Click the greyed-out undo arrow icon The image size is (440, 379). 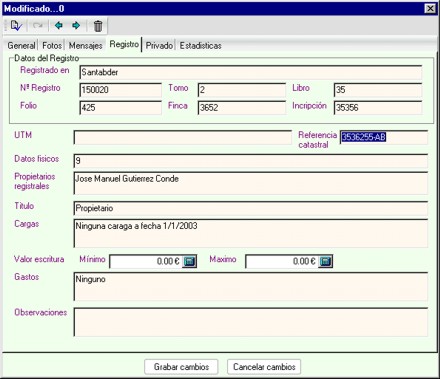pyautogui.click(x=38, y=26)
